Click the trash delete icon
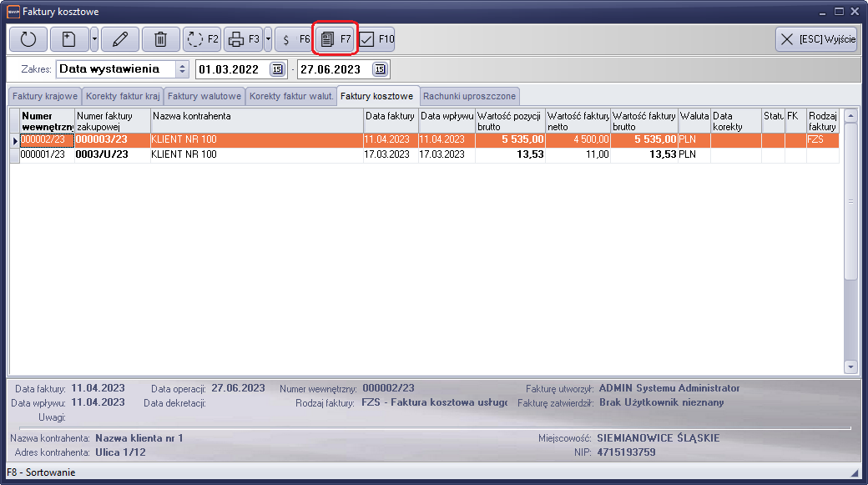The image size is (868, 485). (161, 39)
